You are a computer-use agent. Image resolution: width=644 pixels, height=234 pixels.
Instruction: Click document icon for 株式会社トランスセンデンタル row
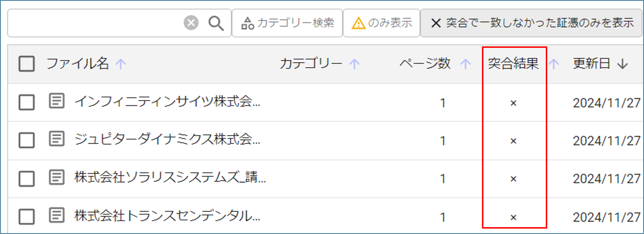click(57, 215)
